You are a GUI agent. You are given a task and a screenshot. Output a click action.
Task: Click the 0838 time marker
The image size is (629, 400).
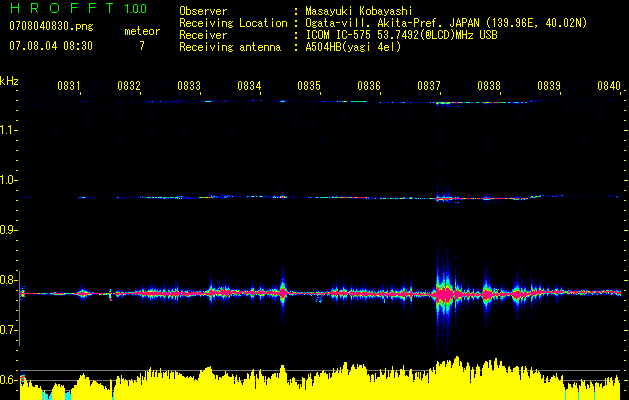(489, 85)
